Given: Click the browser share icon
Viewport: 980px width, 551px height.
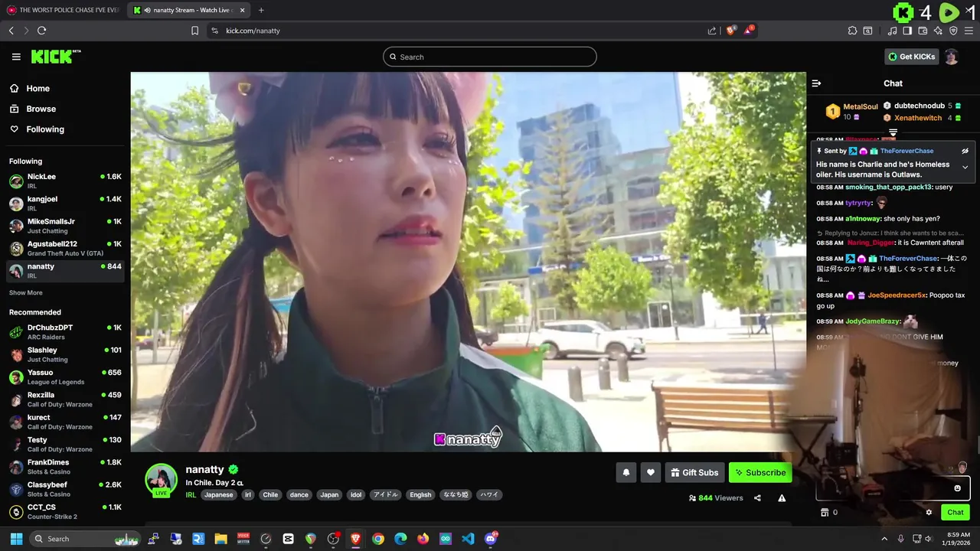Looking at the screenshot, I should point(712,31).
